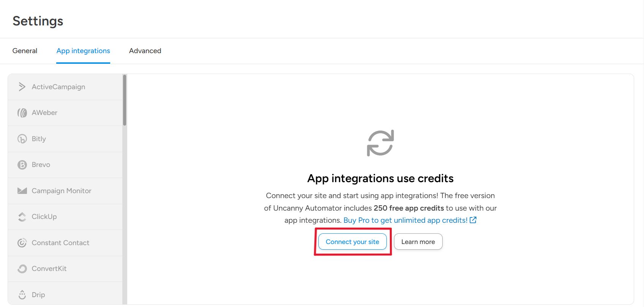Click the Brevo logo icon
The width and height of the screenshot is (644, 307).
(22, 165)
